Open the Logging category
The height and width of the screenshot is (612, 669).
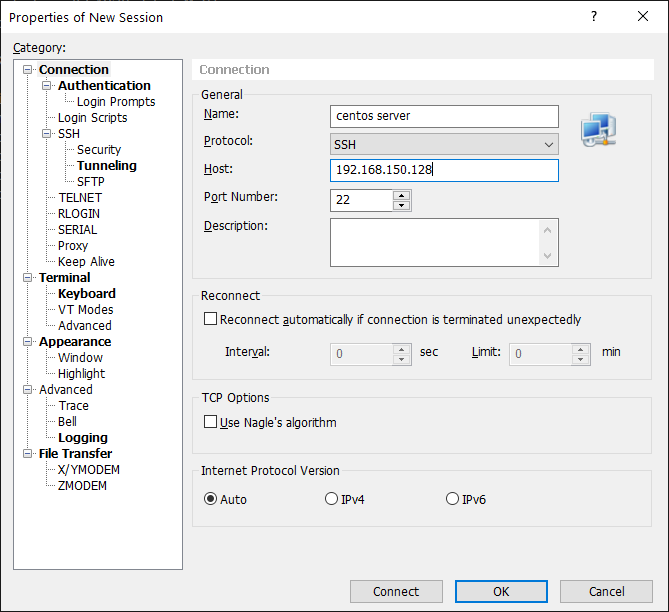click(83, 437)
